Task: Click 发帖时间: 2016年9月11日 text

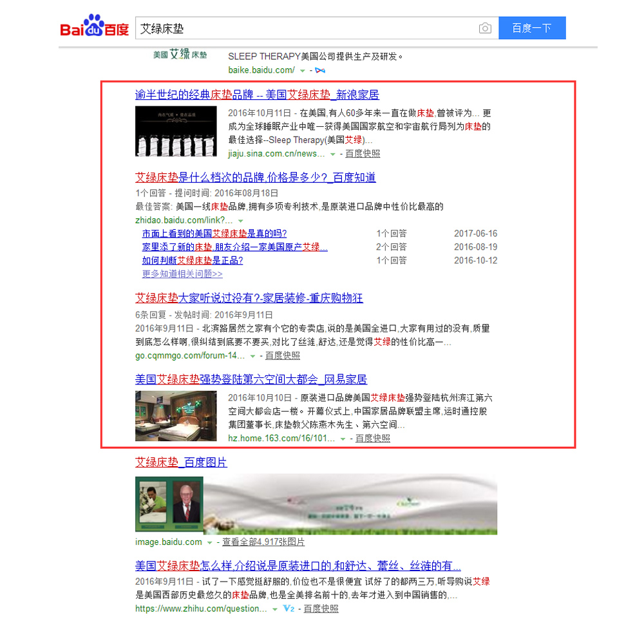Action: coord(223,315)
